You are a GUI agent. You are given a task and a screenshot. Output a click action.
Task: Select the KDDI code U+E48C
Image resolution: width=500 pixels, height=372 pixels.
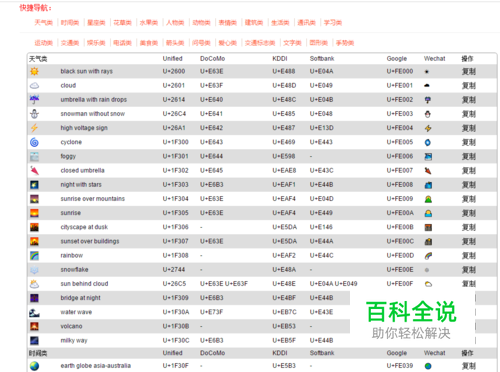[284, 100]
